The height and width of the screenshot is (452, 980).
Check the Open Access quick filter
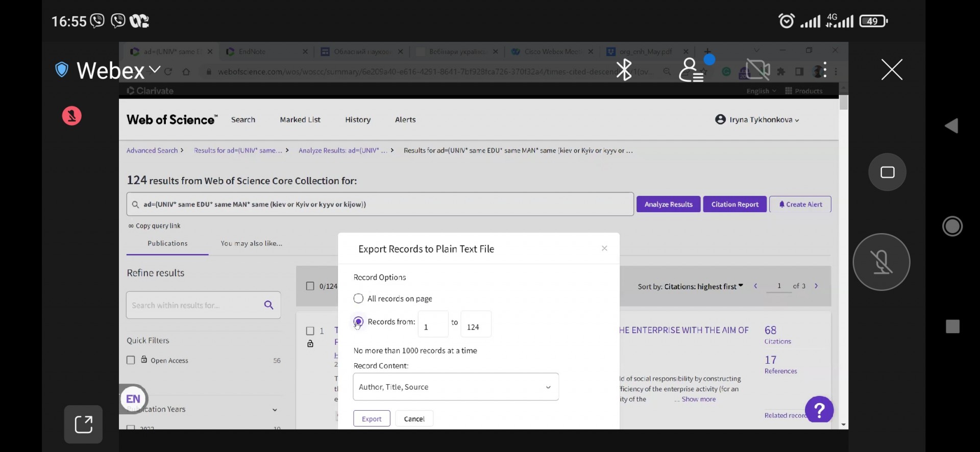[x=131, y=360]
